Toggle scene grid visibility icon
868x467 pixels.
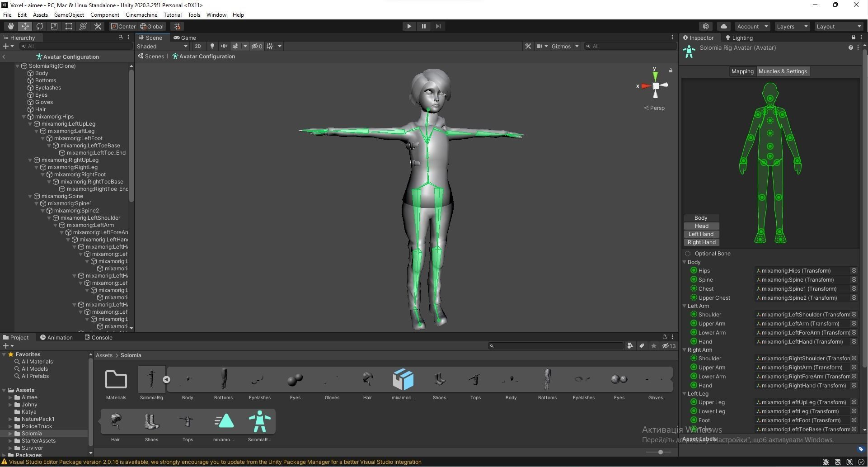pos(270,46)
